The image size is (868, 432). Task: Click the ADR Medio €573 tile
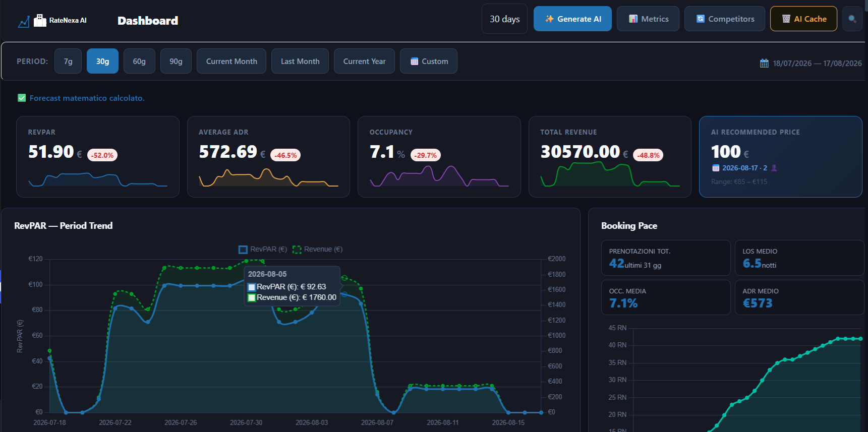pyautogui.click(x=799, y=297)
